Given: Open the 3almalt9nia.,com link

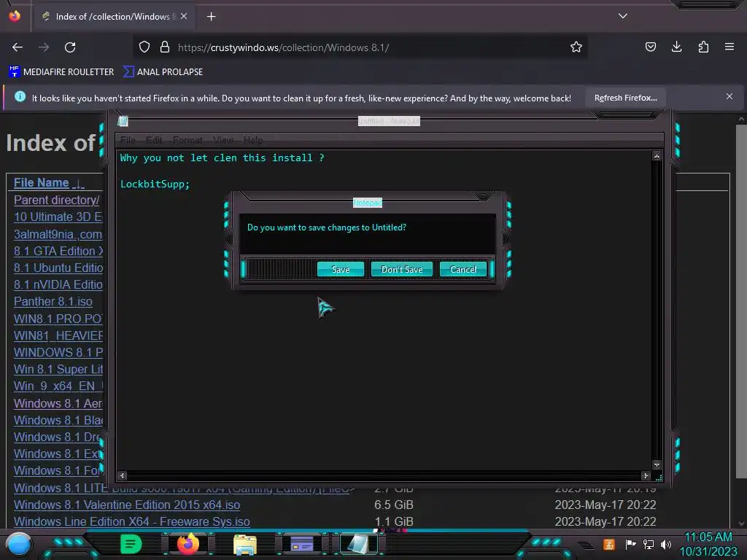Looking at the screenshot, I should pos(58,234).
